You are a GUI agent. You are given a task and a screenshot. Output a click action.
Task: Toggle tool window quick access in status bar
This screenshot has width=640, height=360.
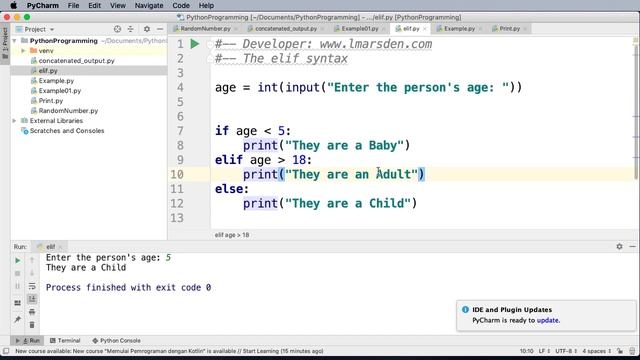click(6, 351)
